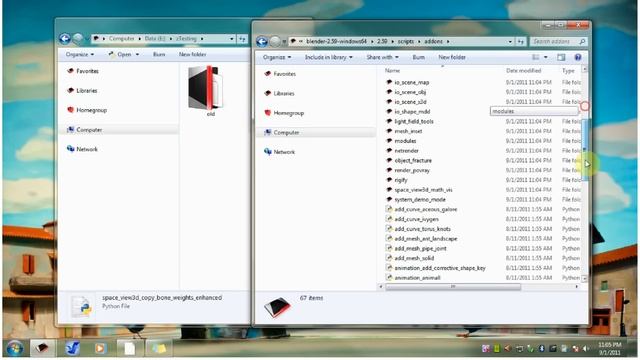
Task: Open the Windows Start menu
Action: 15,348
